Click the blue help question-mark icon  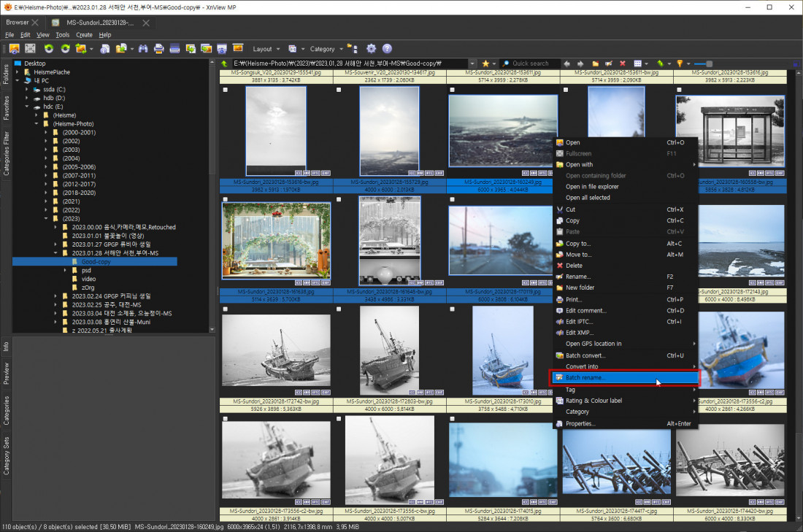pos(387,49)
